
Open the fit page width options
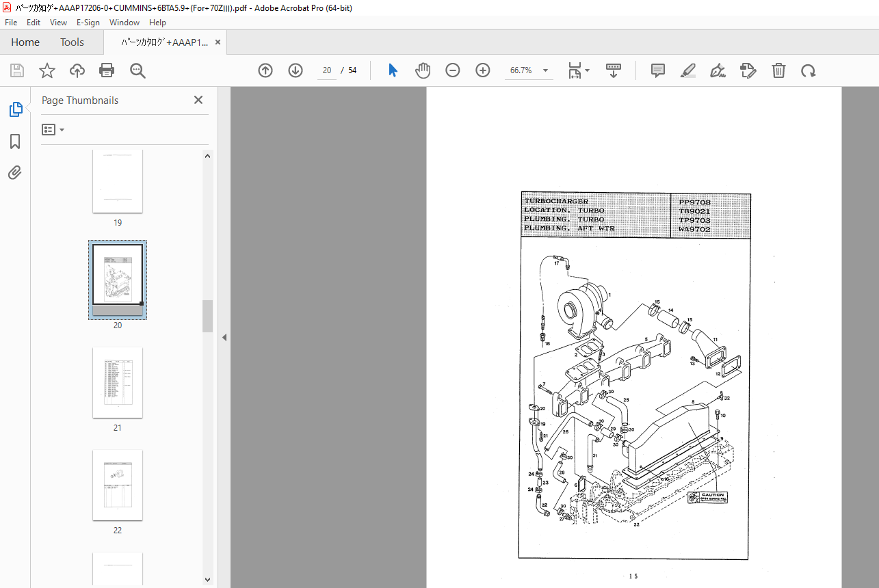pos(579,70)
